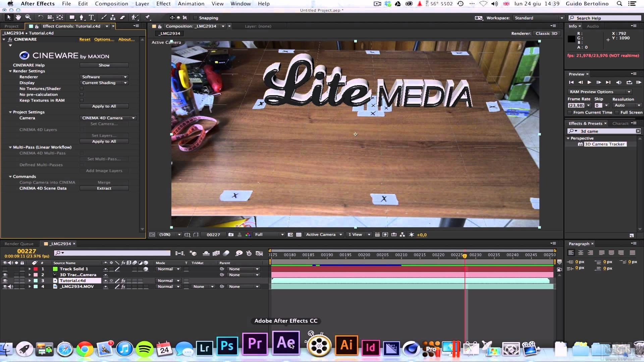Toggle solo visibility on Track Solid 1
Viewport: 644px width, 362px height.
coord(15,268)
